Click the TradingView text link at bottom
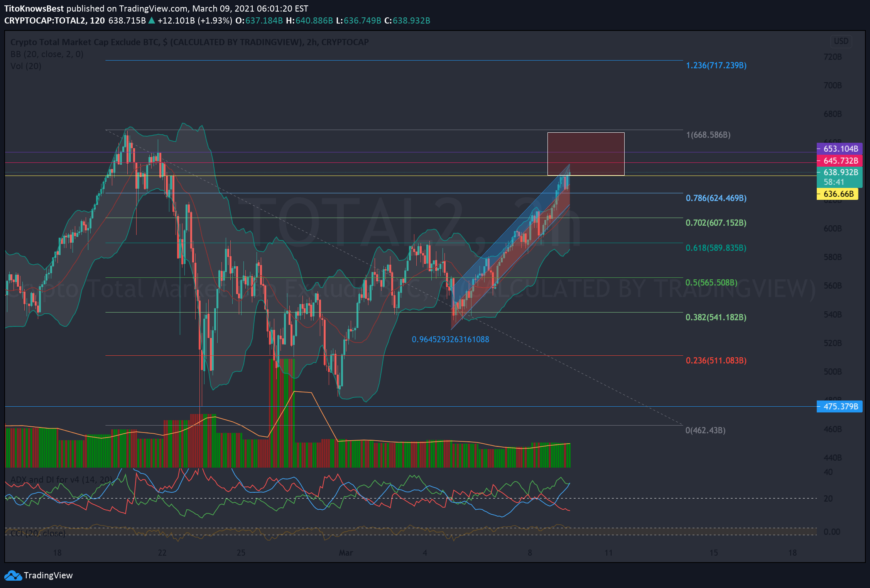 (x=48, y=575)
